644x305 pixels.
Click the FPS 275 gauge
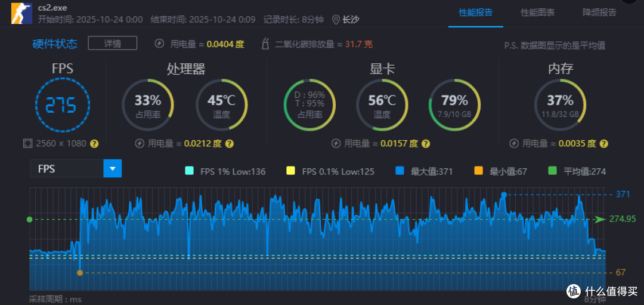pyautogui.click(x=63, y=105)
